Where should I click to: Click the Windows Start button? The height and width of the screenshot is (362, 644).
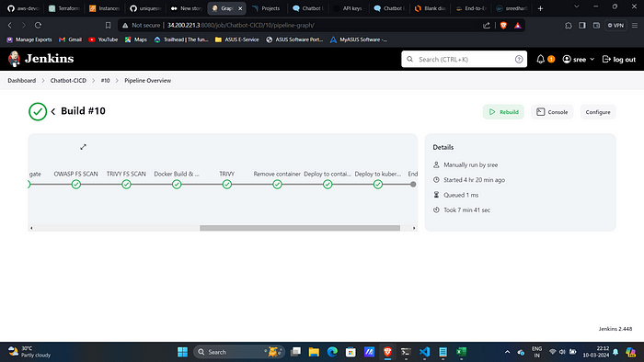pos(182,352)
